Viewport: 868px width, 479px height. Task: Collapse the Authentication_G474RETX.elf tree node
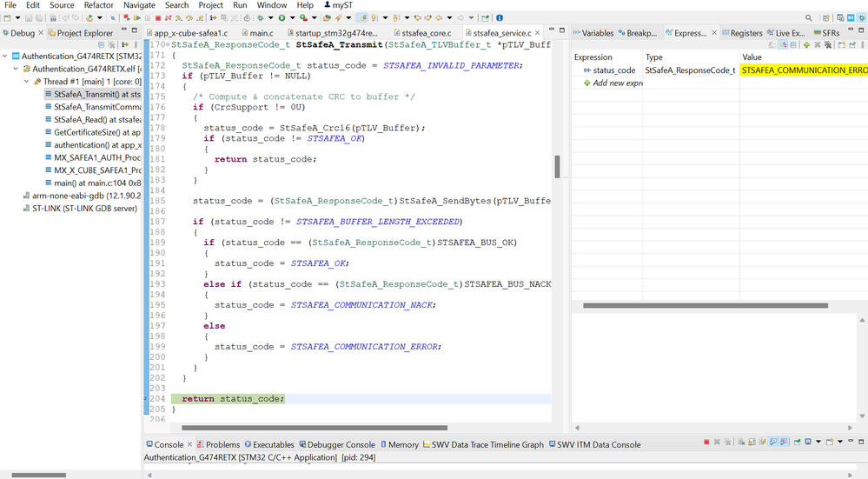click(16, 69)
